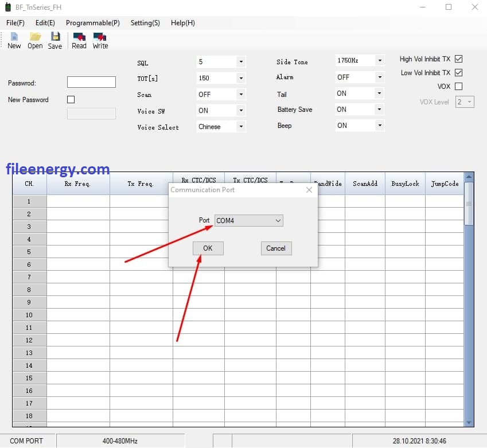Click the scroll down arrow of the channel table
This screenshot has height=448, width=487.
tap(469, 423)
